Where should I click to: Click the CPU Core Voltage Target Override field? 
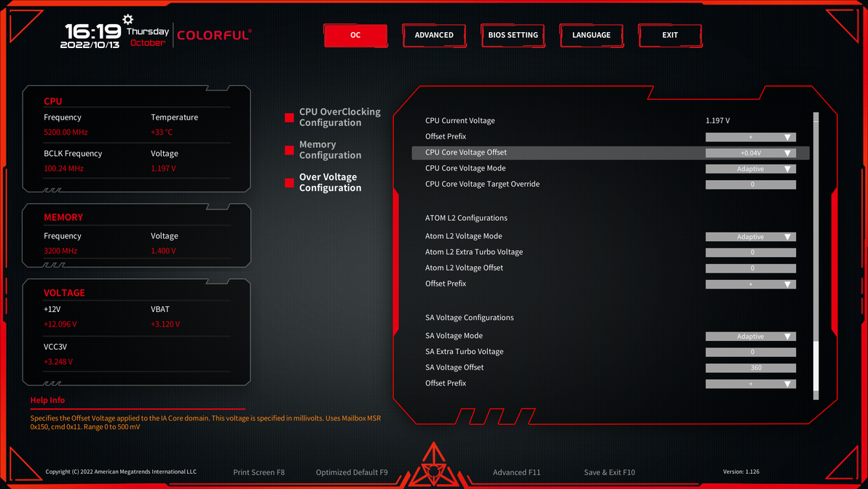point(751,184)
